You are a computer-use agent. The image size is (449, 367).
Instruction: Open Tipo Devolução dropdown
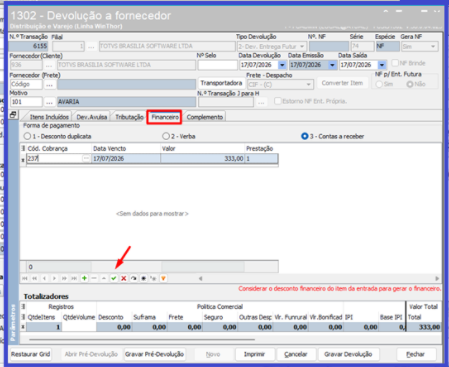pyautogui.click(x=302, y=46)
